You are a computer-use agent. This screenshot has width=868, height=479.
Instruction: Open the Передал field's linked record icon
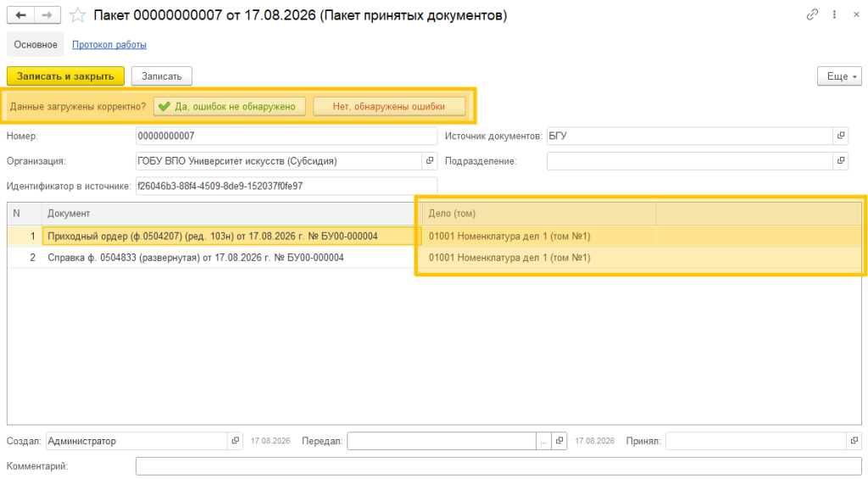coord(559,441)
